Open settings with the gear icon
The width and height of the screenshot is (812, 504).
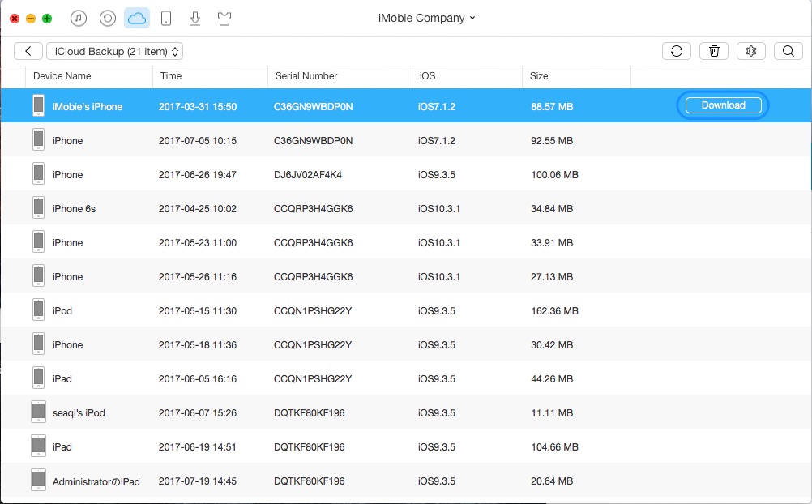[751, 51]
